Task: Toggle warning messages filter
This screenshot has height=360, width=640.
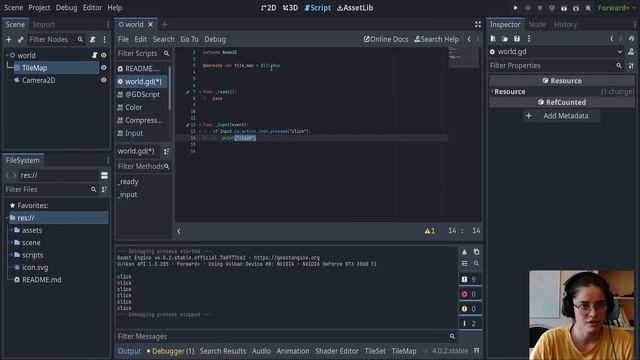Action: (x=469, y=309)
